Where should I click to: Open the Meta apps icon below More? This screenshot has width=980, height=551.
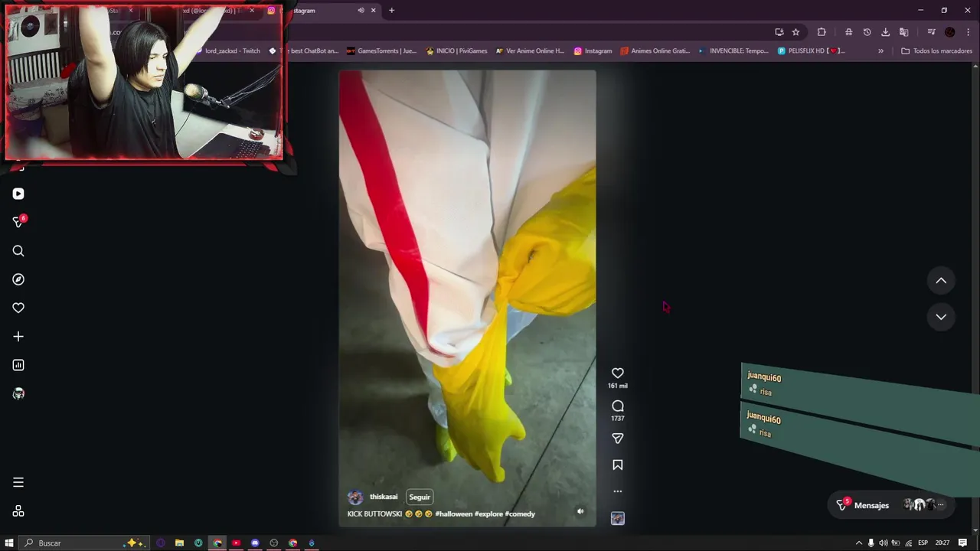(18, 510)
